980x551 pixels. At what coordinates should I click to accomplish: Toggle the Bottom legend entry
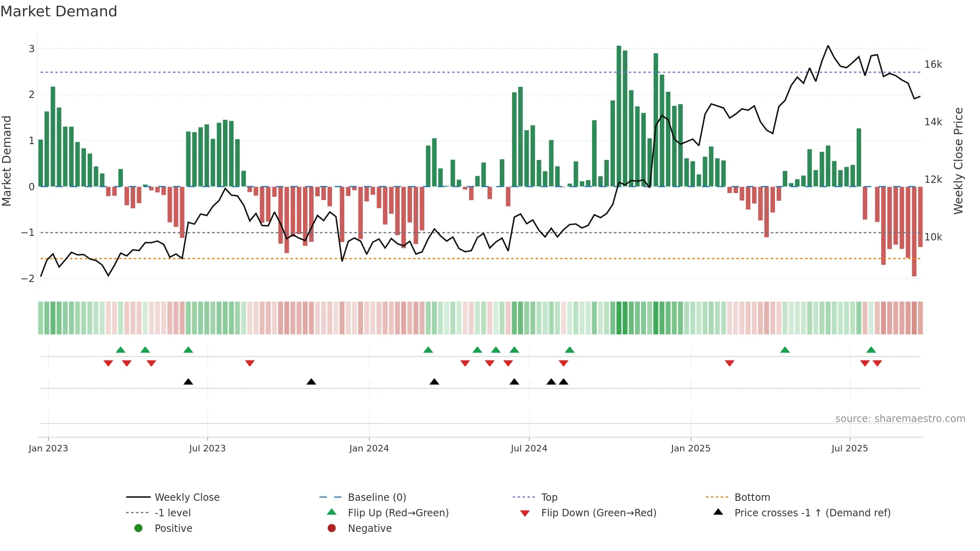click(737, 497)
